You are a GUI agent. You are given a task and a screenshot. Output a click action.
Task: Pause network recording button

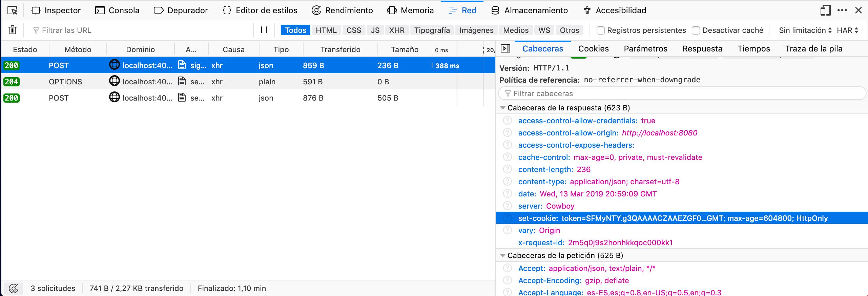click(x=264, y=30)
